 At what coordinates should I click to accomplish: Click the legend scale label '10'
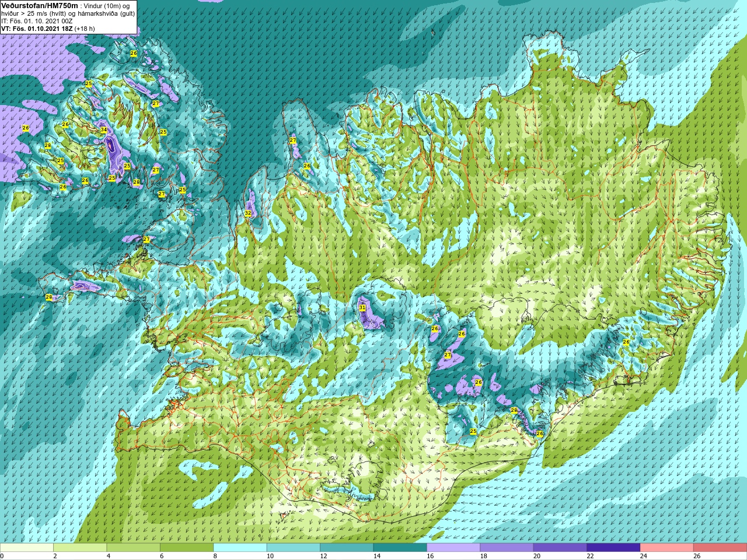coord(270,556)
